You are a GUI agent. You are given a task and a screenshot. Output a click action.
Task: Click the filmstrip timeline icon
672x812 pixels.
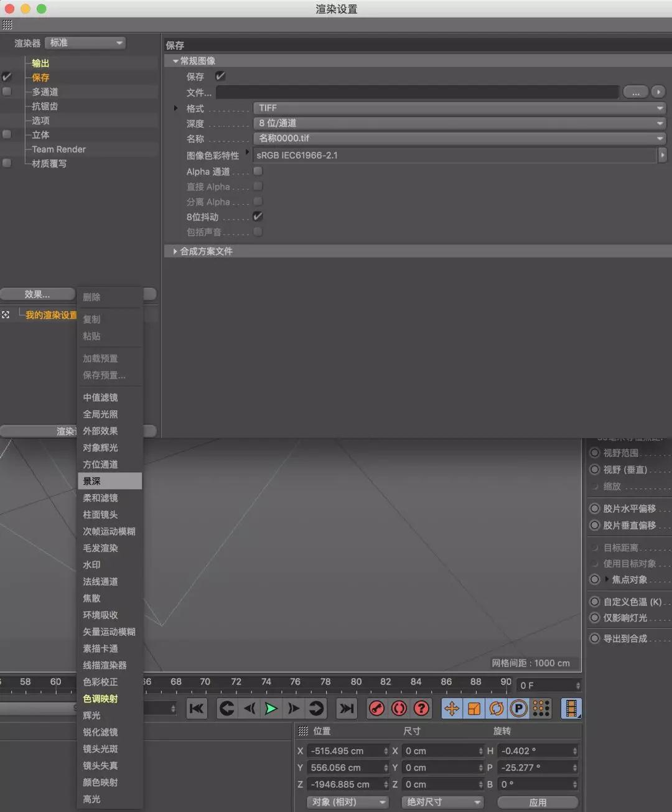click(571, 708)
